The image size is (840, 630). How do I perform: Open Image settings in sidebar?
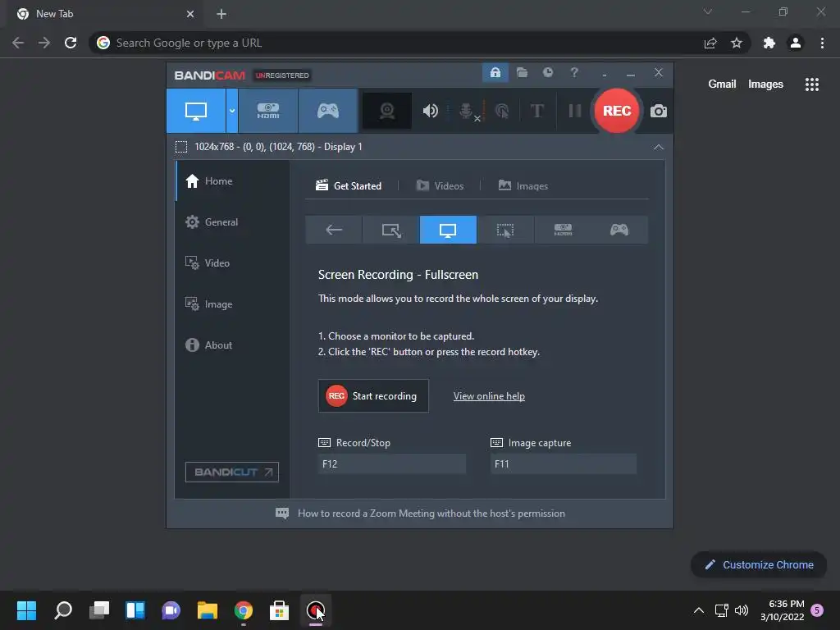tap(232, 304)
